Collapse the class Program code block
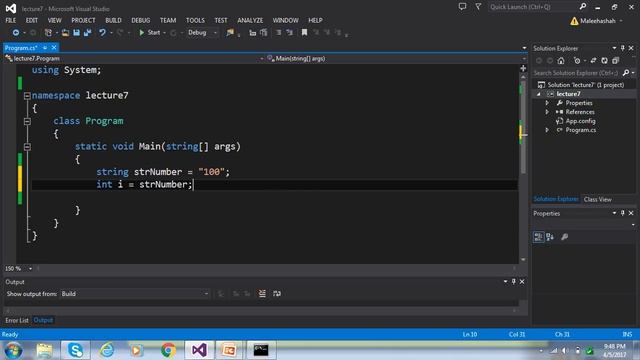The height and width of the screenshot is (360, 640). (x=27, y=121)
